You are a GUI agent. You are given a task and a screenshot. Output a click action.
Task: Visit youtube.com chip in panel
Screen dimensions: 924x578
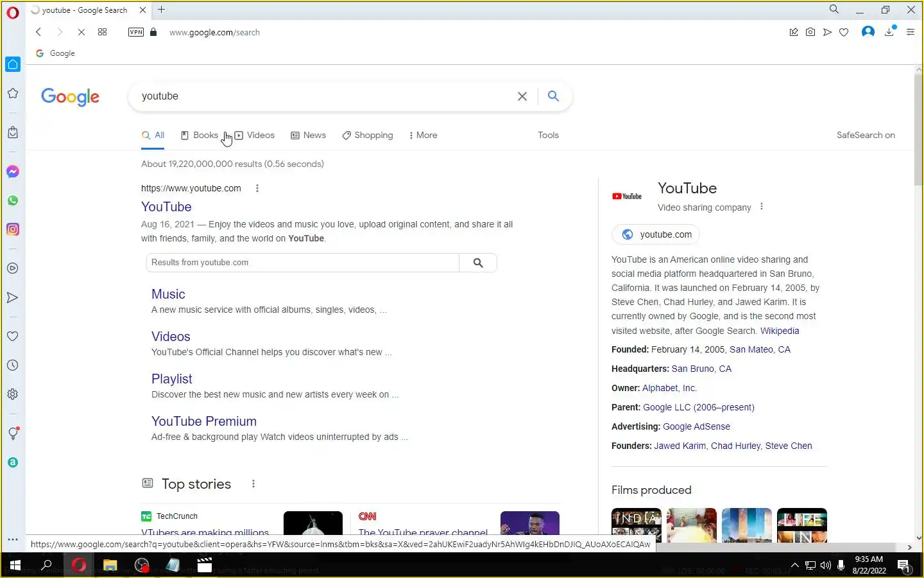(656, 234)
